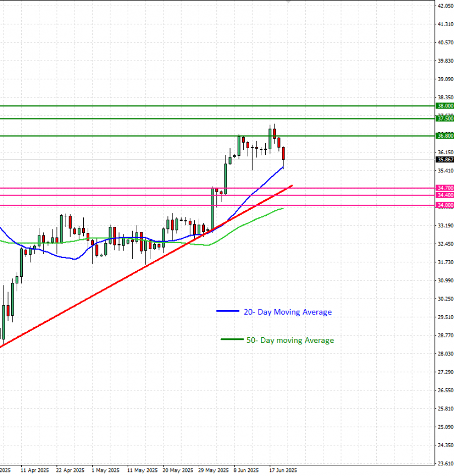The width and height of the screenshot is (454, 476).
Task: Click the chart shift triangle marker at top
Action: pos(288,2)
